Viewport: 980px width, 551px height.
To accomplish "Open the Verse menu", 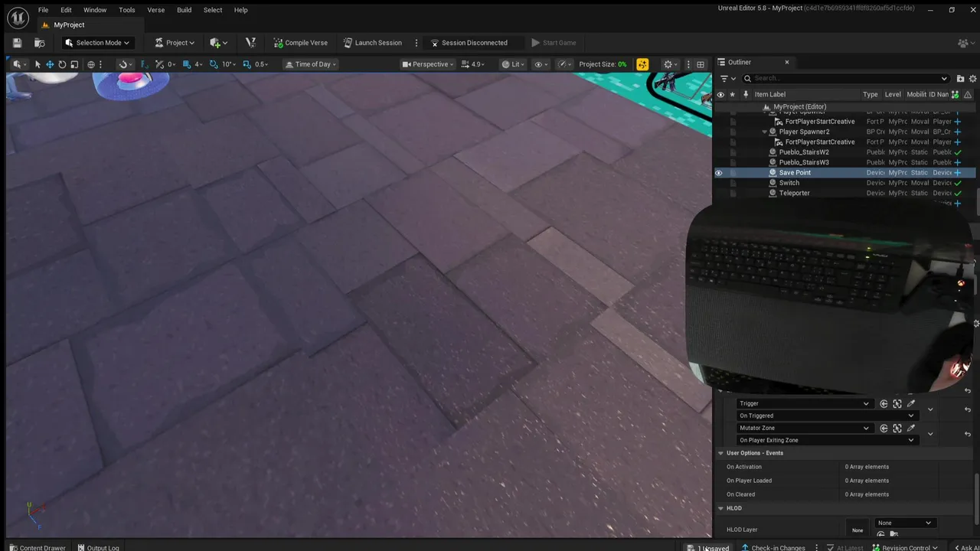I will click(156, 10).
